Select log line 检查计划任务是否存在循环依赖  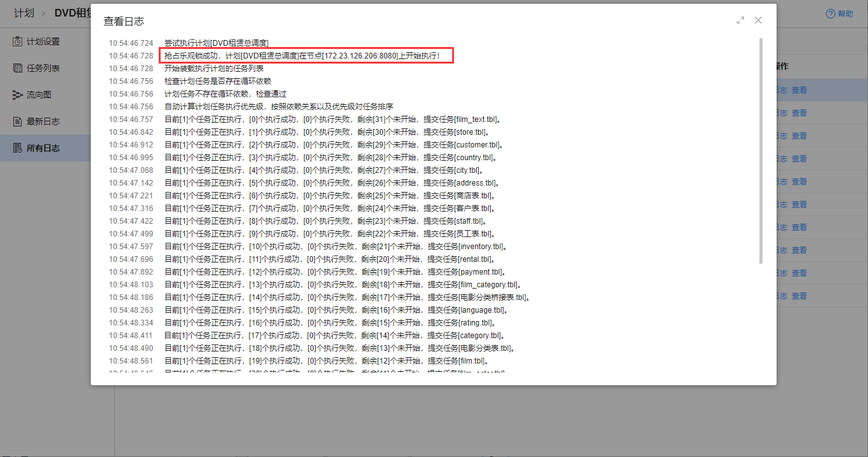coord(218,81)
